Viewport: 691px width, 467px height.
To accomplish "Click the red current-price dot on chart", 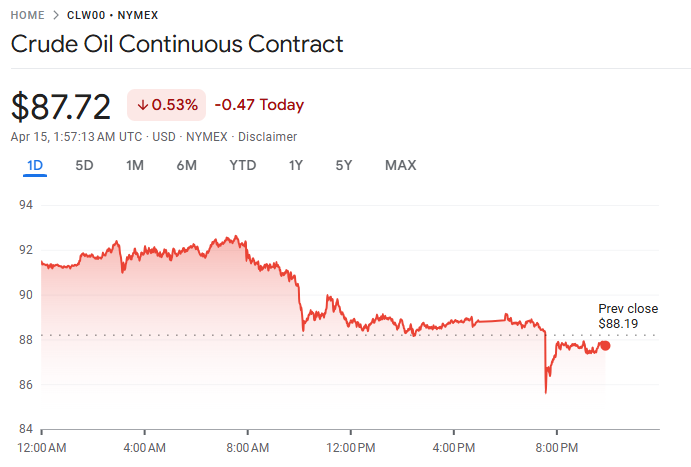I will click(x=605, y=345).
